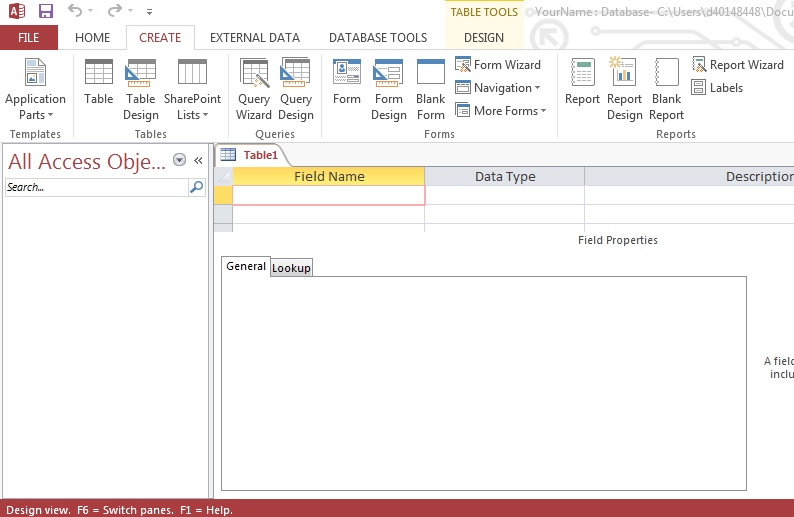Click the Query Design icon
This screenshot has width=794, height=517.
point(296,89)
